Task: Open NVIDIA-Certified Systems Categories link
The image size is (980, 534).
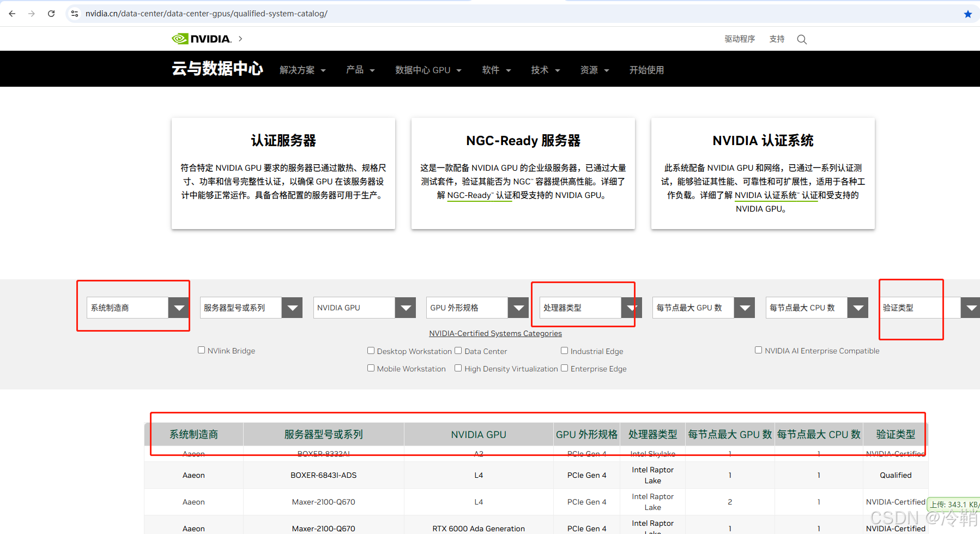Action: [495, 333]
